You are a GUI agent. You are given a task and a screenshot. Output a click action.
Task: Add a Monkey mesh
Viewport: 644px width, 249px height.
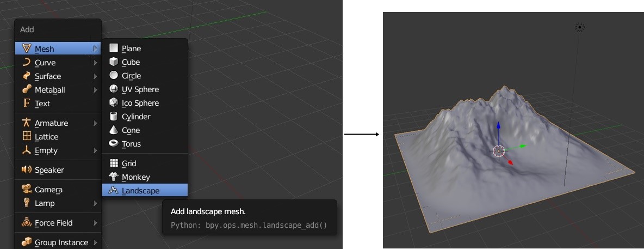tap(145, 177)
